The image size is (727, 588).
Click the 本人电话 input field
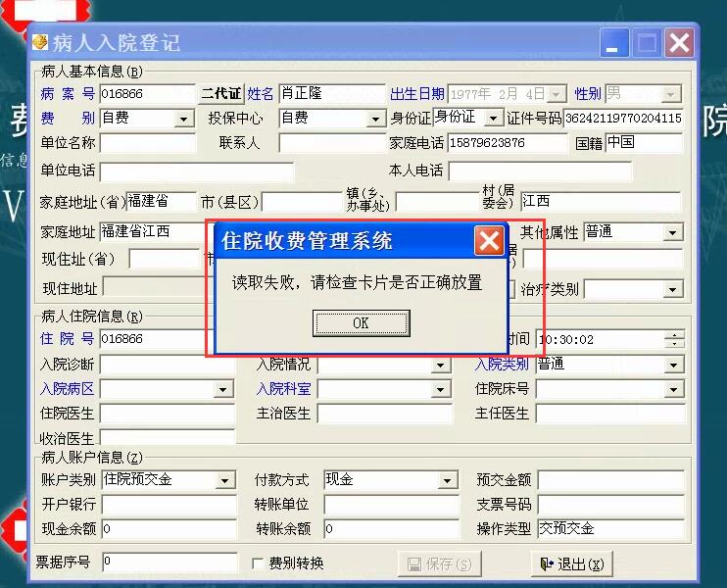(x=540, y=171)
